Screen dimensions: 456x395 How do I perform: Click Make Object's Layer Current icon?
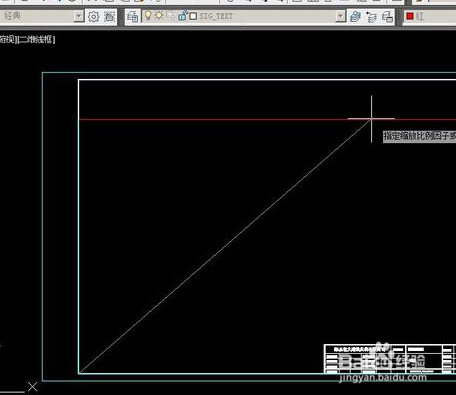pos(355,16)
